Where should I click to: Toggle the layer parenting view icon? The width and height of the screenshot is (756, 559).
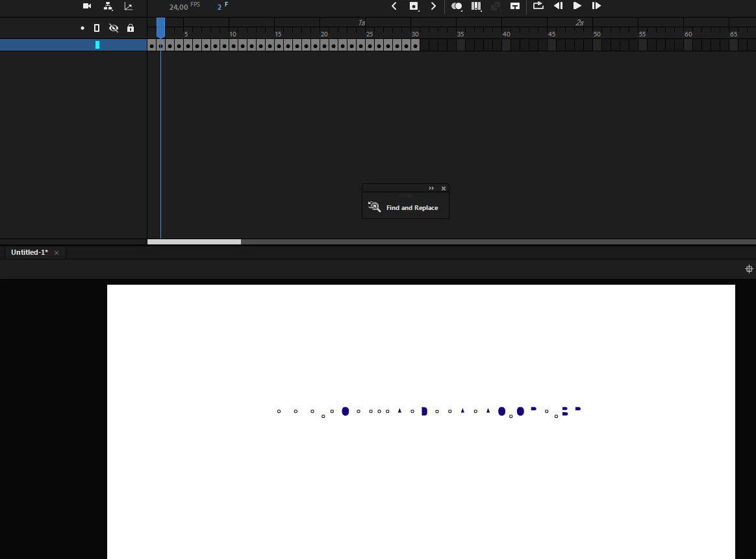click(x=108, y=6)
